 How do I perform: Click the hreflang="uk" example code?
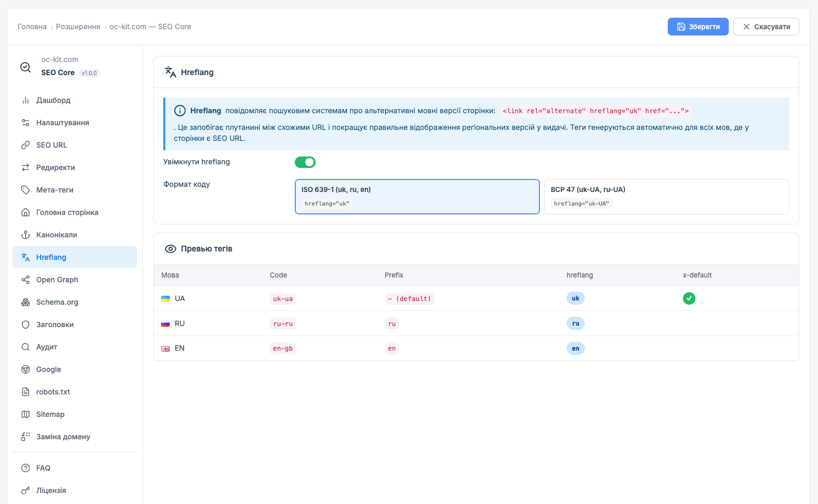(x=327, y=203)
